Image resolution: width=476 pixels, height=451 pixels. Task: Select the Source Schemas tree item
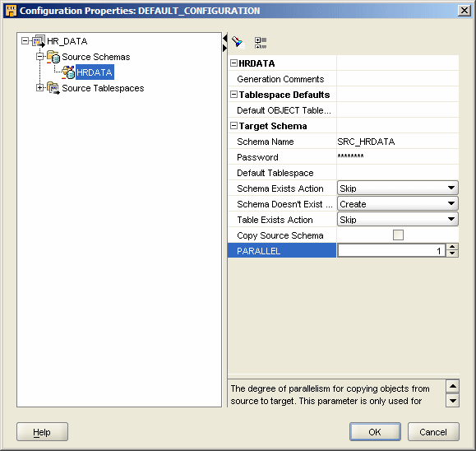coord(96,57)
